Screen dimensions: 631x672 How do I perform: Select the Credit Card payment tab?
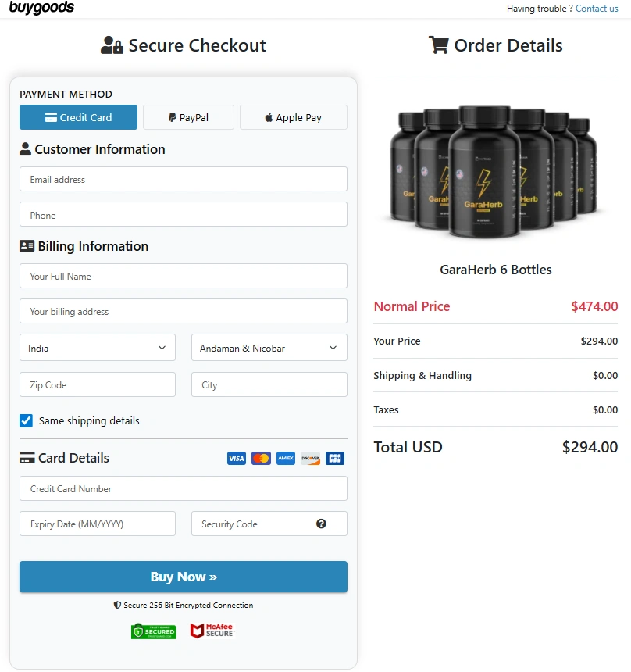point(78,117)
